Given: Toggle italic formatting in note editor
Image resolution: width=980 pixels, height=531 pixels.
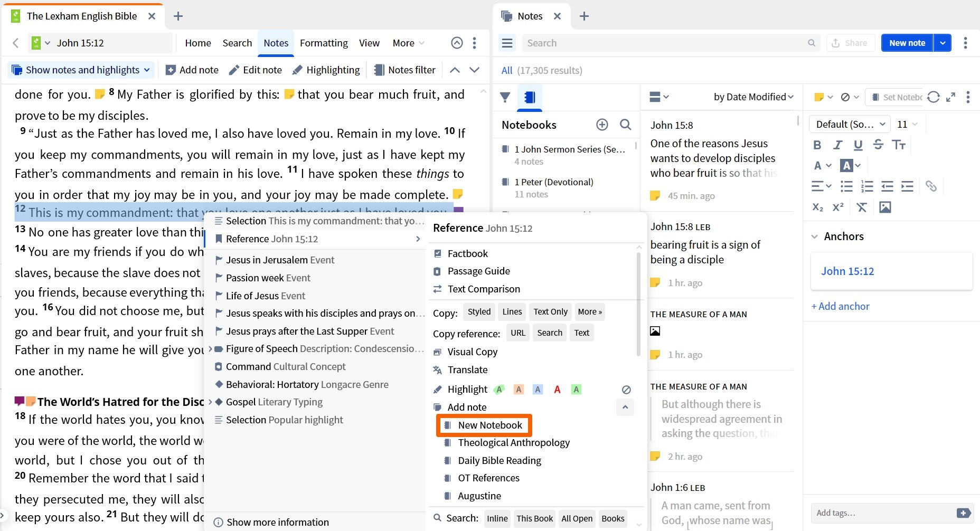Looking at the screenshot, I should pyautogui.click(x=837, y=145).
